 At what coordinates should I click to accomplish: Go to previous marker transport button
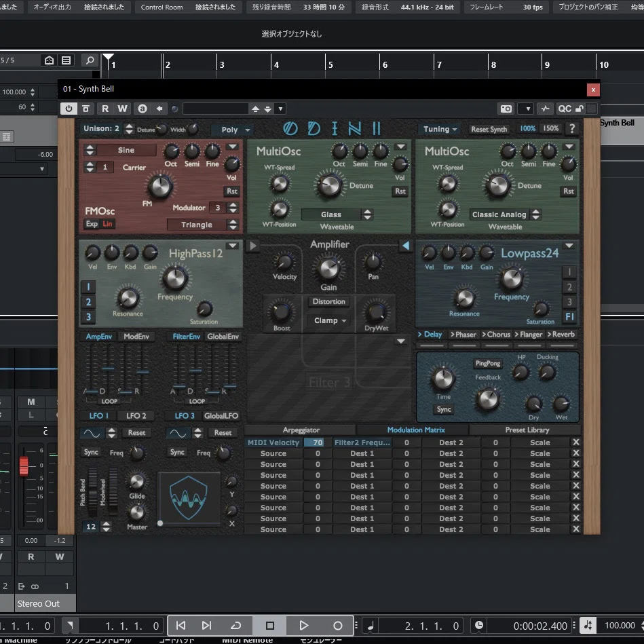181,625
